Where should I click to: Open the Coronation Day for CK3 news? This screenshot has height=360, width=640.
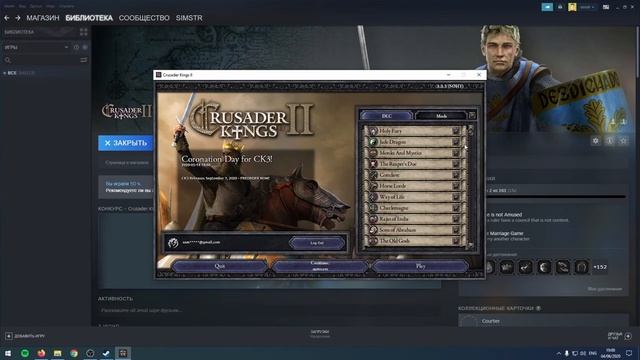(x=227, y=159)
